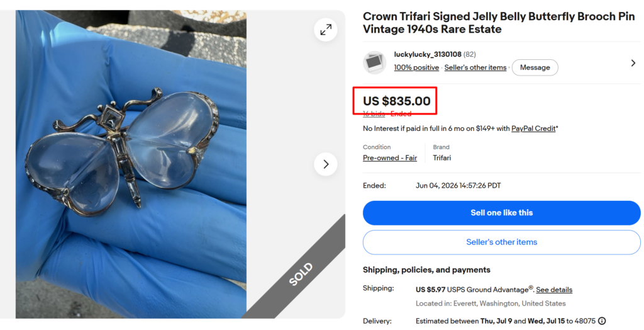This screenshot has height=330, width=644.
Task: Click the US $835.00 price
Action: coord(397,101)
